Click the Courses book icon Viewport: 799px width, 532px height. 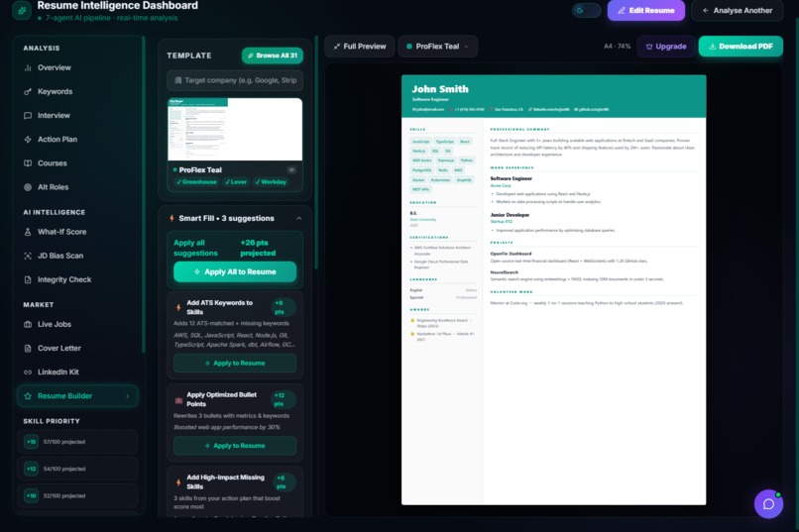click(x=28, y=163)
